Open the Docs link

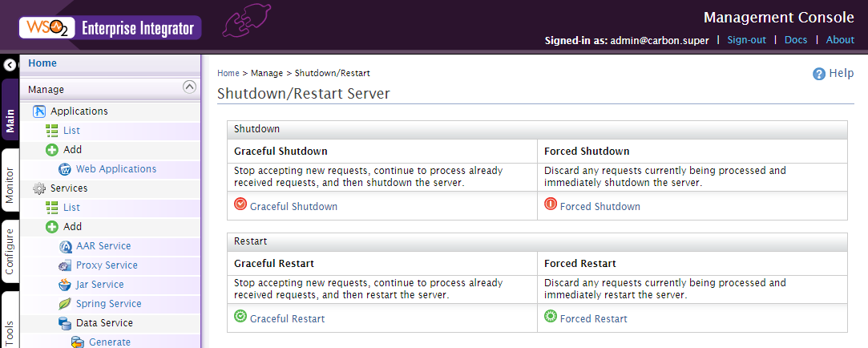(796, 40)
